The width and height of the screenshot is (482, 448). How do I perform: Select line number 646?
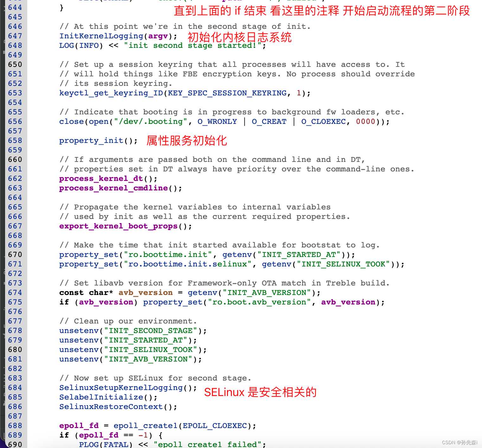15,27
